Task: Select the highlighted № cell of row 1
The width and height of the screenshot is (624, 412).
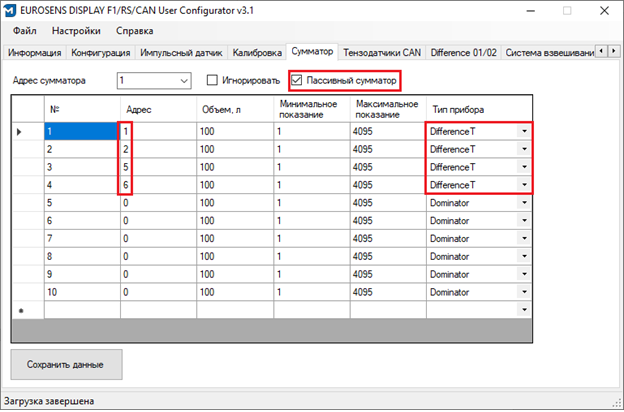Action: coord(82,131)
